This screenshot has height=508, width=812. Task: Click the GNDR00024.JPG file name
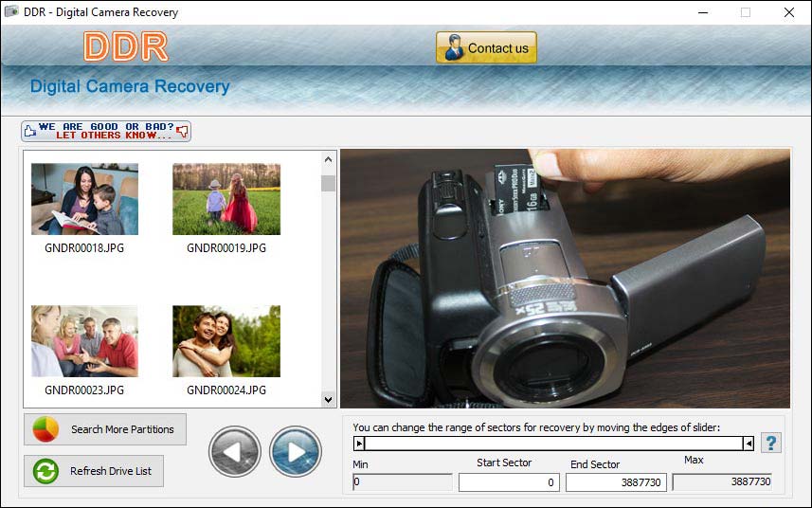226,390
